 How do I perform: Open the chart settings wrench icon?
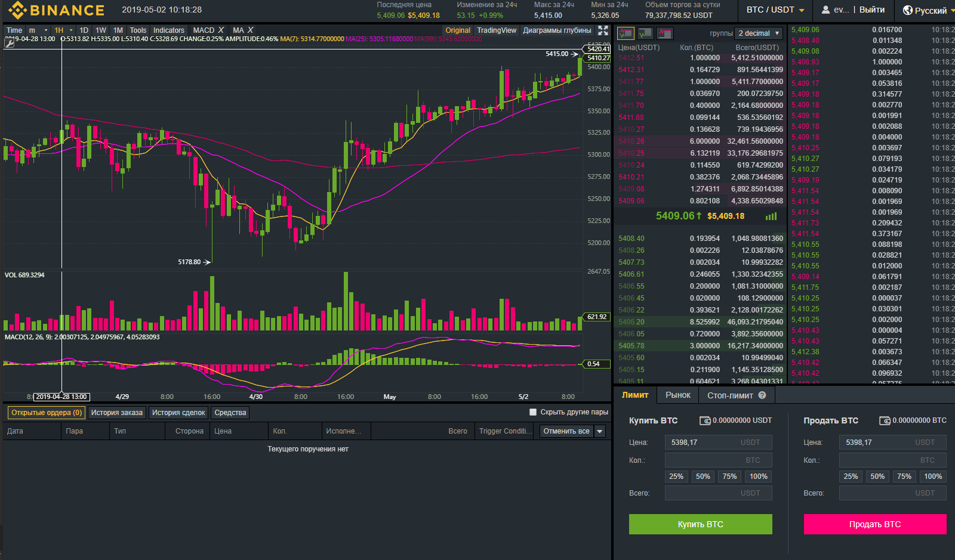pyautogui.click(x=9, y=43)
